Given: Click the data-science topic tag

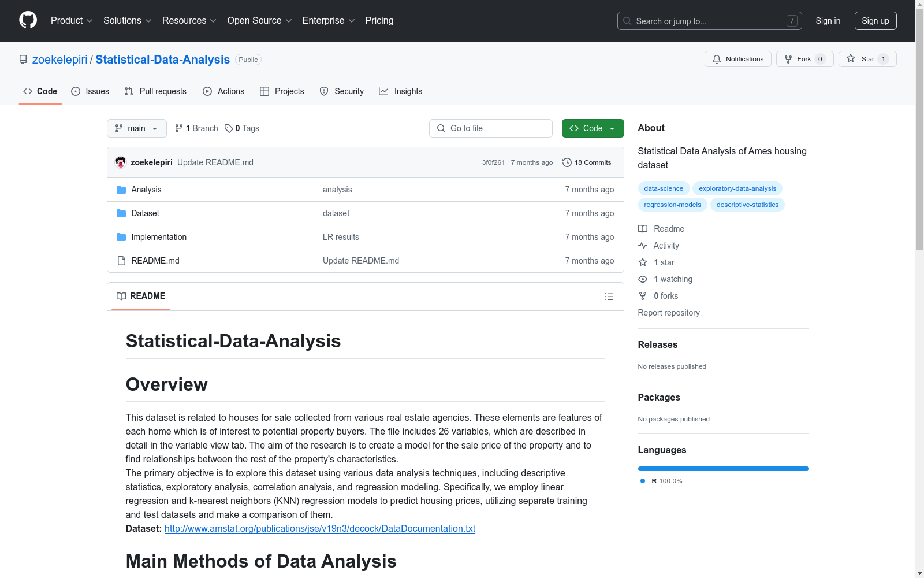Looking at the screenshot, I should 664,188.
